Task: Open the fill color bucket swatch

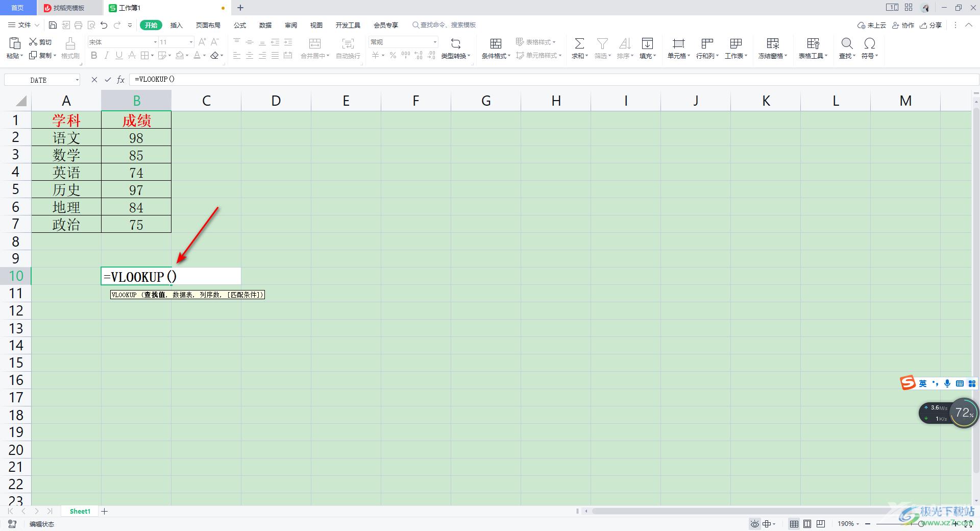Action: tap(180, 55)
